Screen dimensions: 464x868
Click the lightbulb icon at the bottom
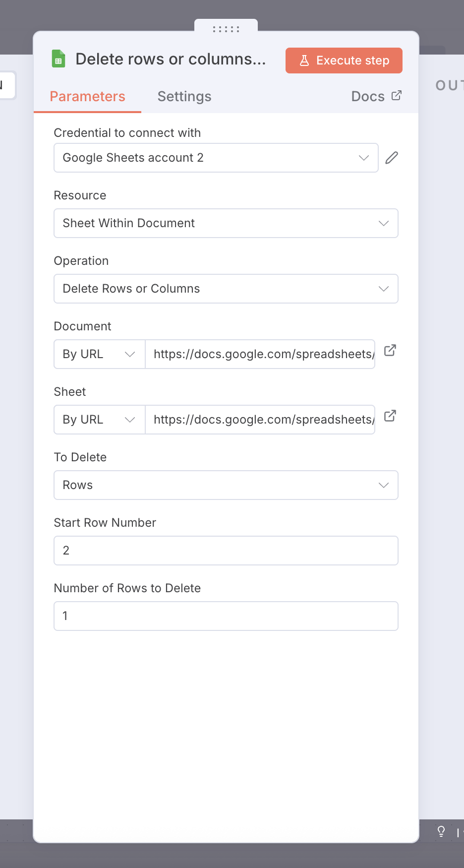coord(441,831)
